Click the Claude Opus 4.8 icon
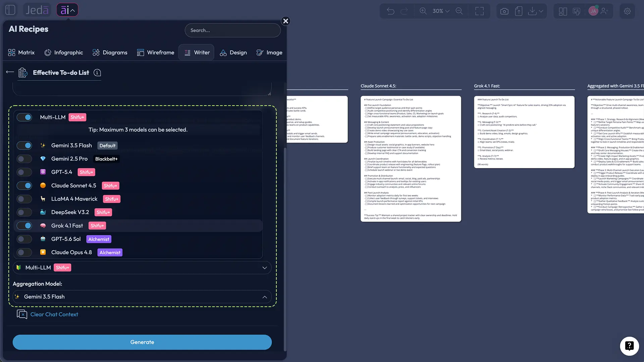 click(43, 252)
